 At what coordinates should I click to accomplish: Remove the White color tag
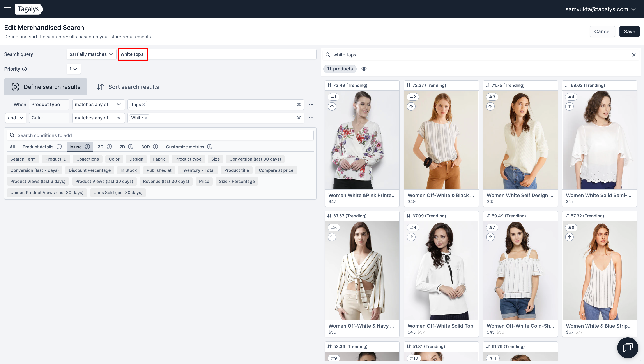(x=146, y=118)
